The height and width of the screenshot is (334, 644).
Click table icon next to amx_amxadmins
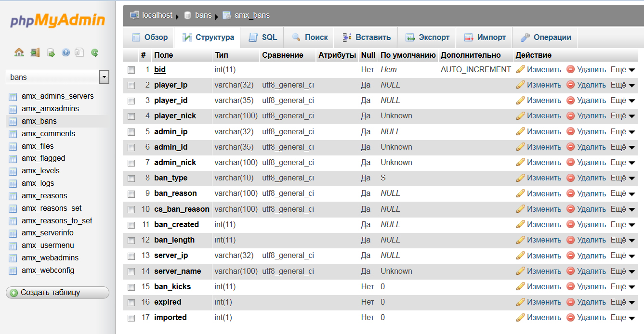click(x=13, y=109)
